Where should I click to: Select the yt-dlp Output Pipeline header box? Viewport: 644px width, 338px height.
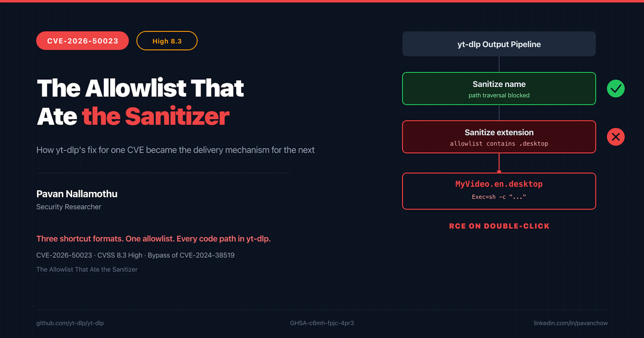tap(499, 44)
